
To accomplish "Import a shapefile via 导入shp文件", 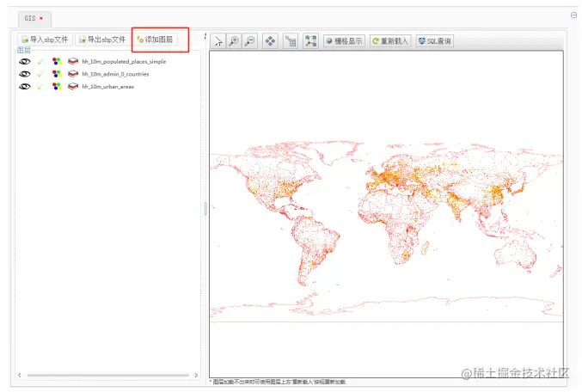I will tap(45, 40).
